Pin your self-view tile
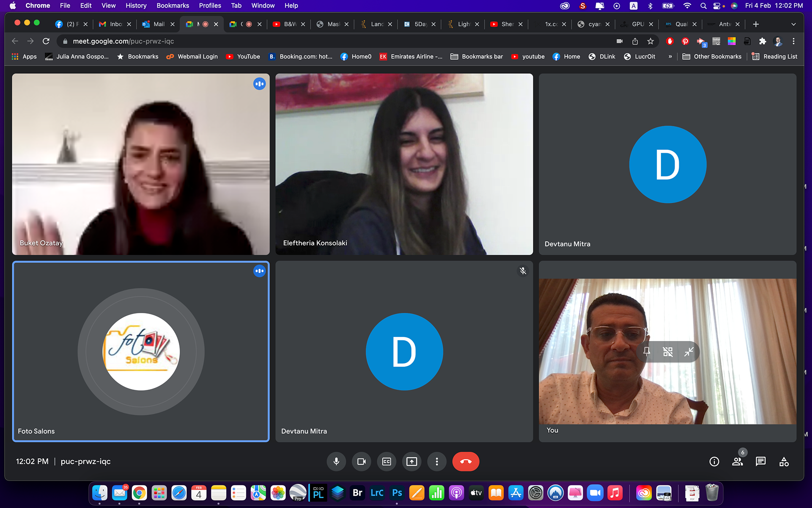The image size is (812, 508). [x=647, y=351]
